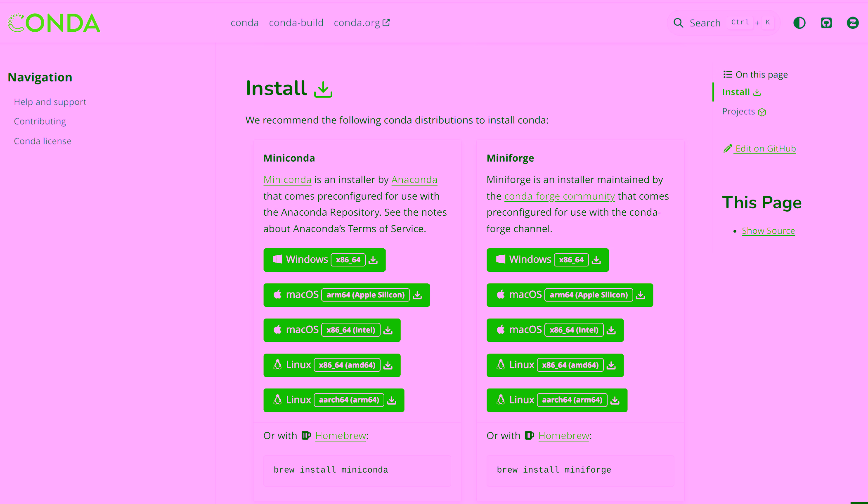Click the download icon beside Install heading
The image size is (868, 504).
point(323,89)
